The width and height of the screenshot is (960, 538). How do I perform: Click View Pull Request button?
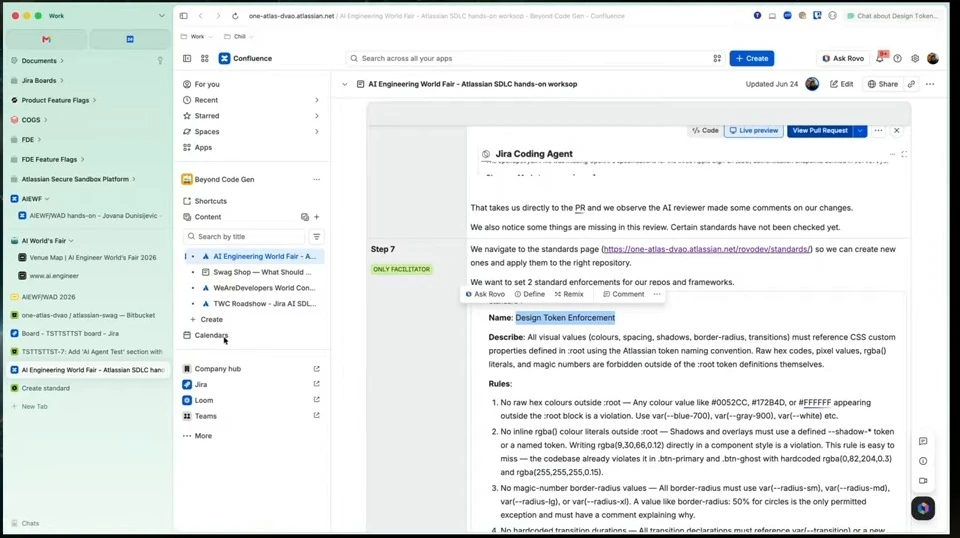click(x=820, y=130)
